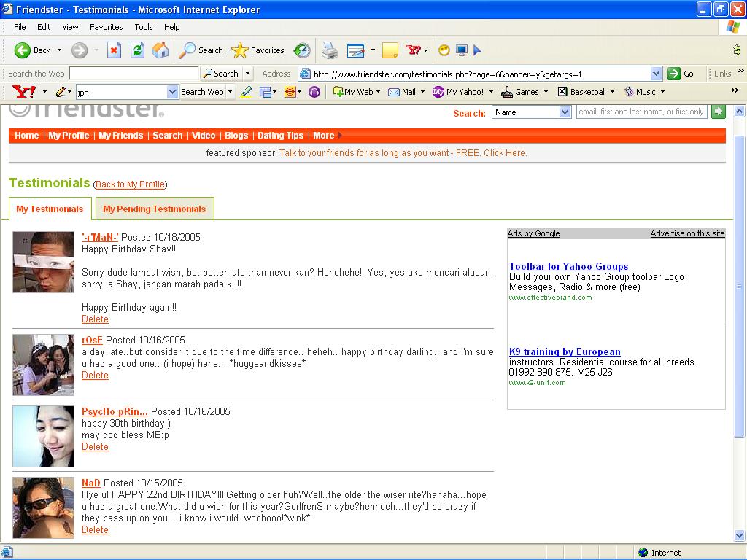The image size is (747, 560).
Task: Click the yellow note icon in toolbar
Action: point(390,50)
